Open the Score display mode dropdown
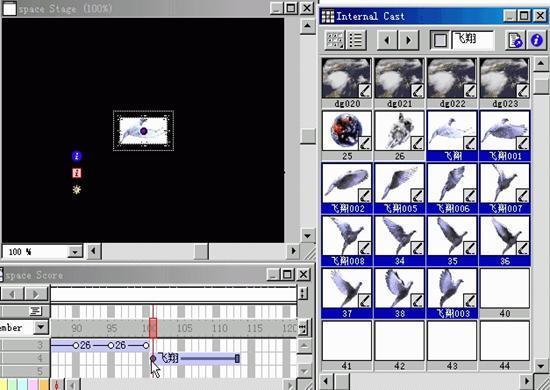 (41, 328)
